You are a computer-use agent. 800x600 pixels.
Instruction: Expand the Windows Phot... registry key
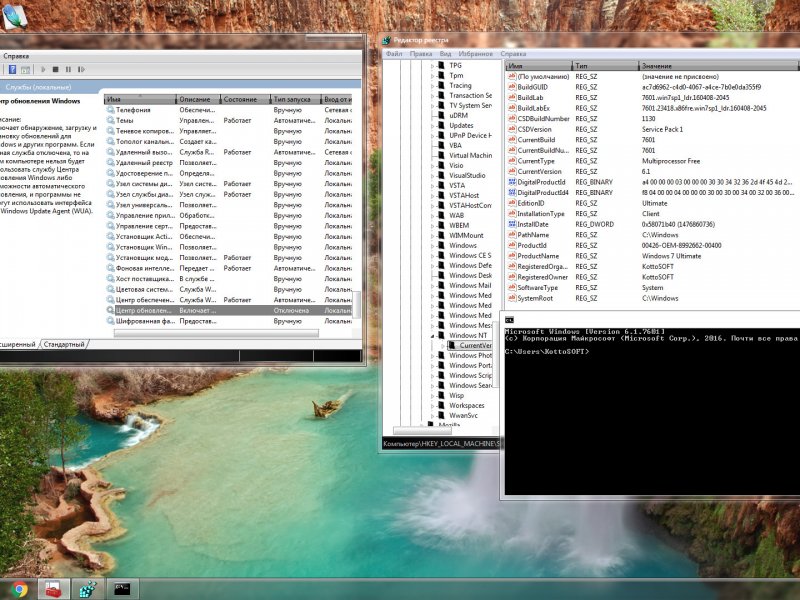[x=433, y=356]
